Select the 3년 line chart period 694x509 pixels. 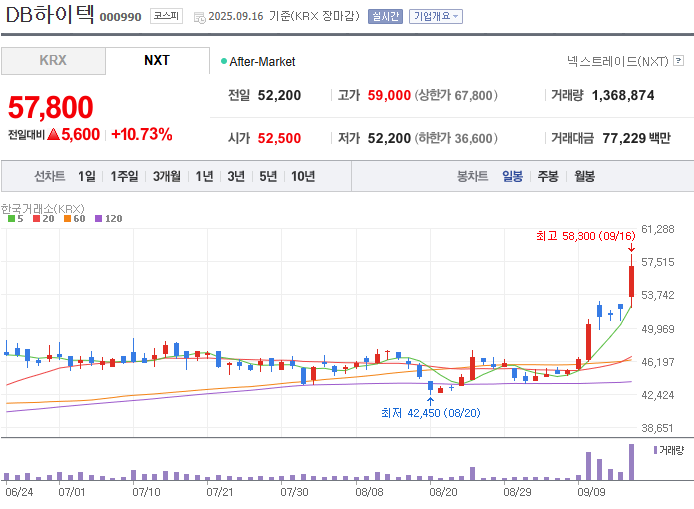tap(236, 176)
